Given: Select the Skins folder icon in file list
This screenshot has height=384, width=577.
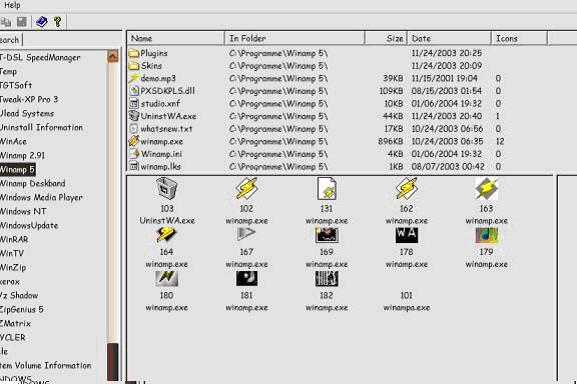Looking at the screenshot, I should click(134, 66).
